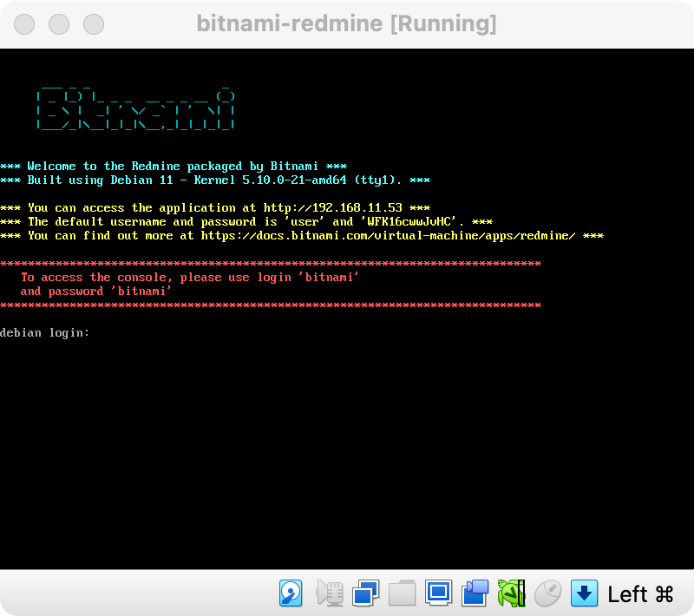Viewport: 694px width, 616px height.
Task: Click the green turtle CPU indicator
Action: click(511, 593)
